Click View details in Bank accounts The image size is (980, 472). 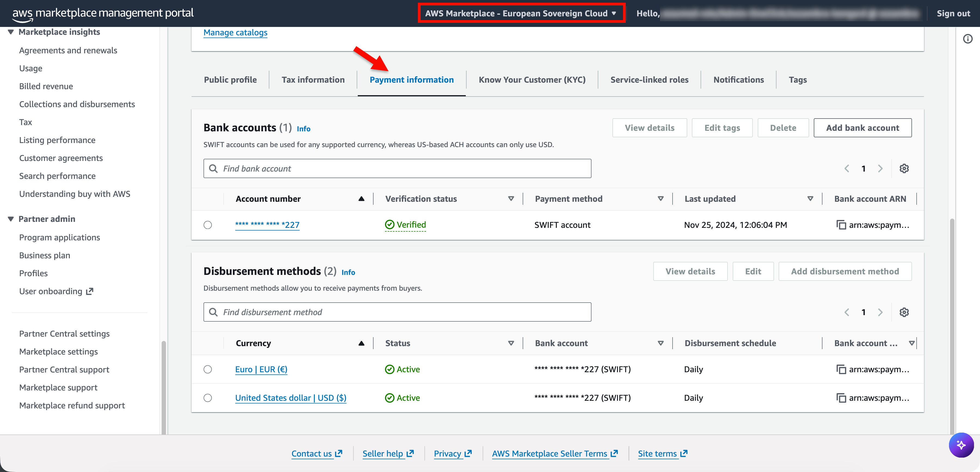coord(649,128)
